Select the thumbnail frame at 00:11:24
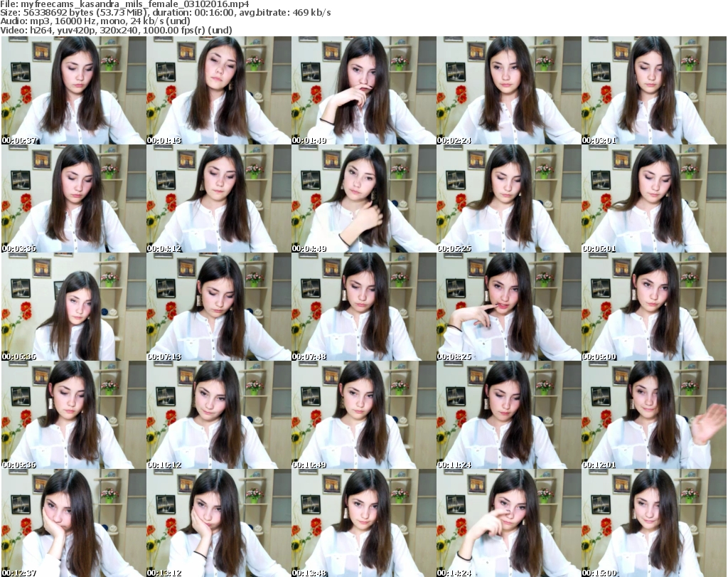 tap(508, 415)
